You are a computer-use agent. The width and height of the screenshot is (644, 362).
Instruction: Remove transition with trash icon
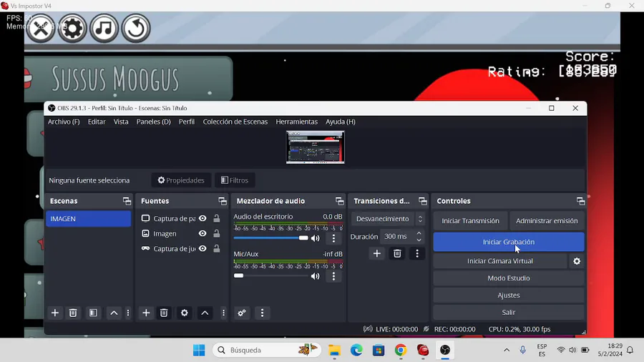click(397, 254)
